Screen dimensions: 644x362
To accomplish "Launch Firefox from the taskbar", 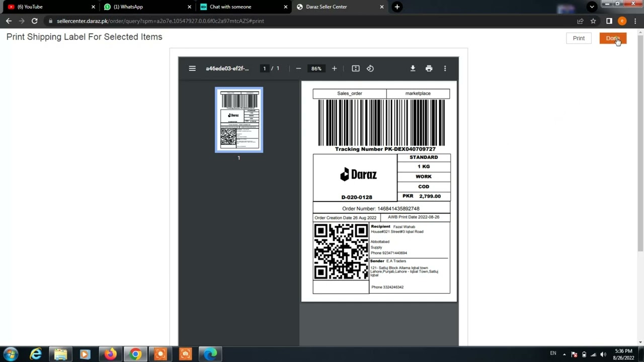I will [110, 354].
